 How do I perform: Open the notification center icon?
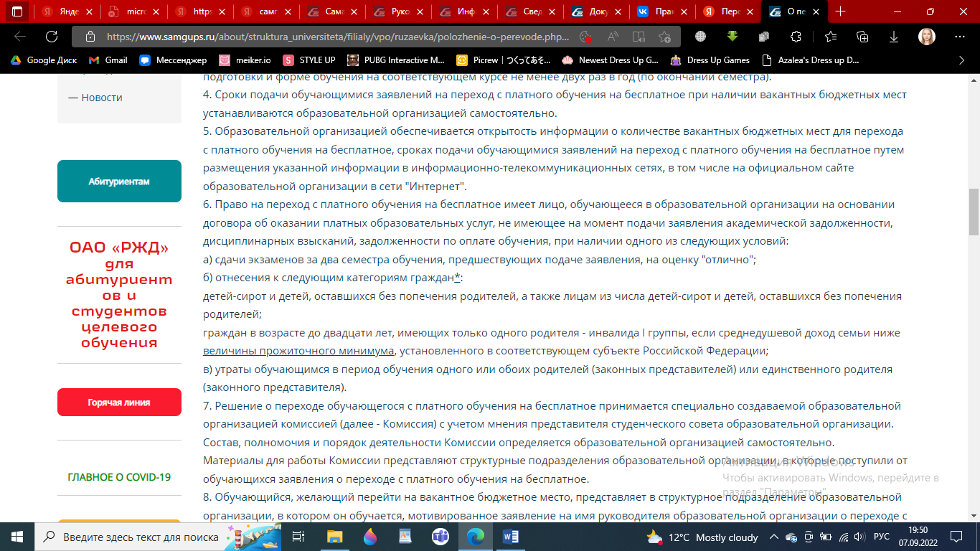tap(957, 537)
